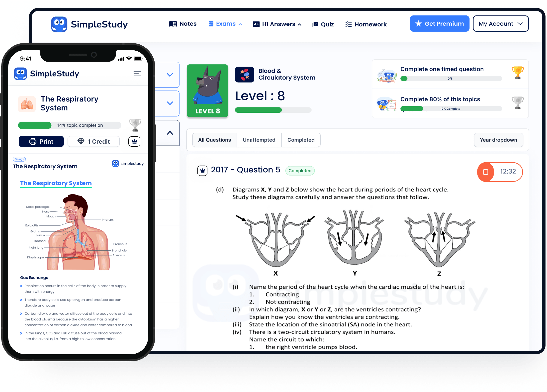Click the SimpleStudy logo on the phone
The width and height of the screenshot is (547, 392).
pos(46,74)
